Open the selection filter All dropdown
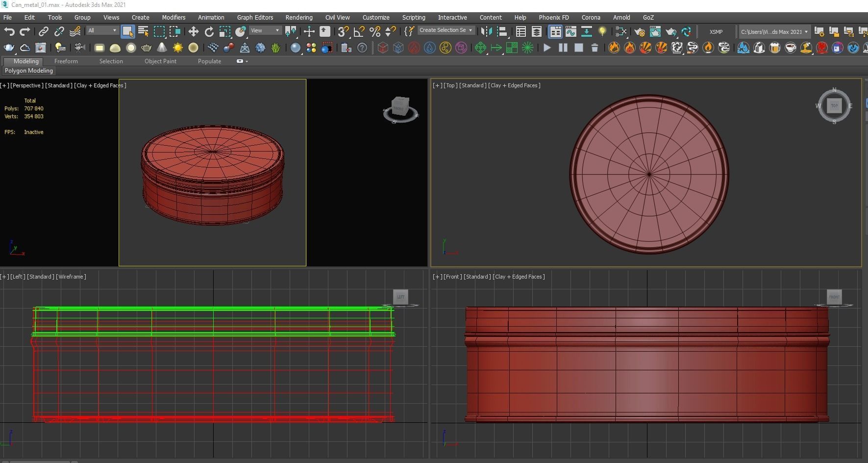 [102, 30]
